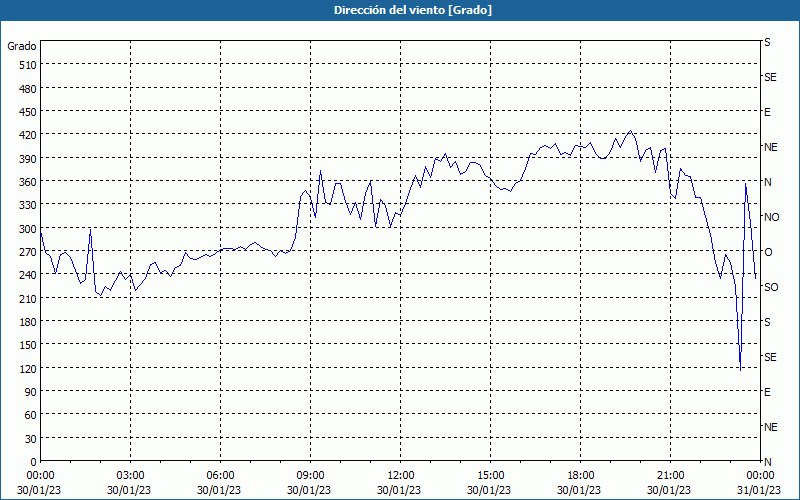Click the E compass label beside 90
The height and width of the screenshot is (500, 800).
click(x=767, y=392)
